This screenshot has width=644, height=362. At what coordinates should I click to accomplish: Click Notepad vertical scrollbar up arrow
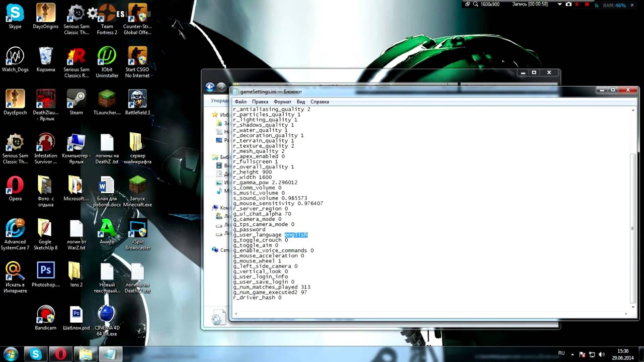[x=633, y=110]
